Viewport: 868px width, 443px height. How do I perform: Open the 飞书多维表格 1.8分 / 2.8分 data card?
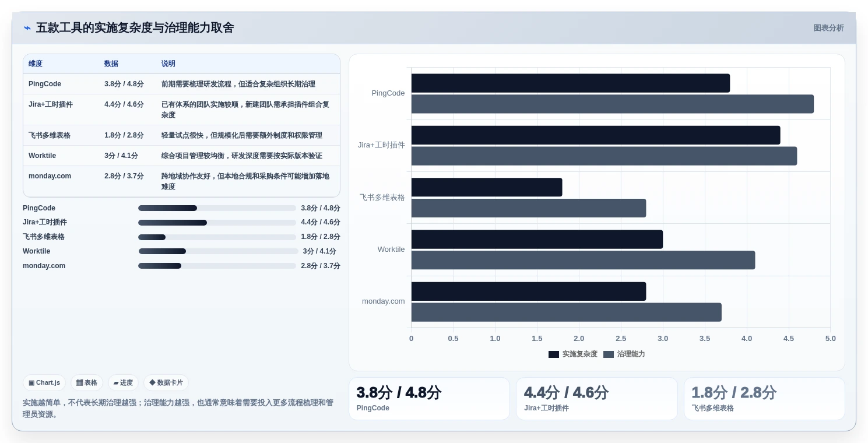click(x=764, y=399)
